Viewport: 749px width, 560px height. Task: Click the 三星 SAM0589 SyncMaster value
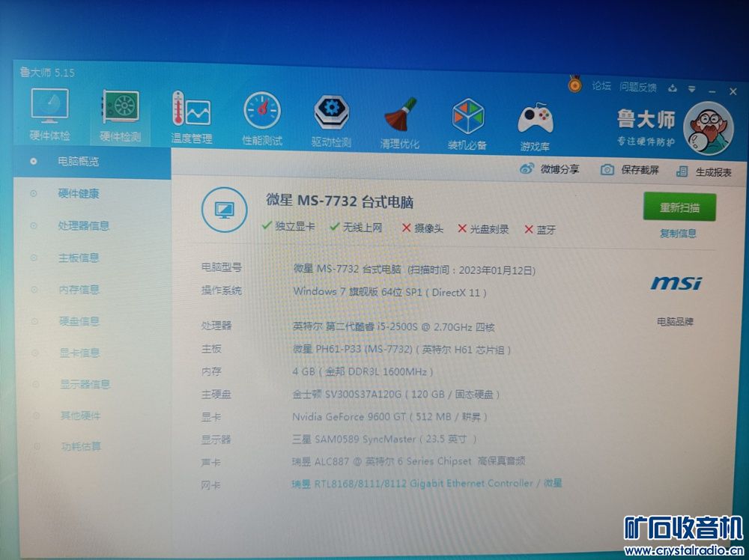click(384, 439)
